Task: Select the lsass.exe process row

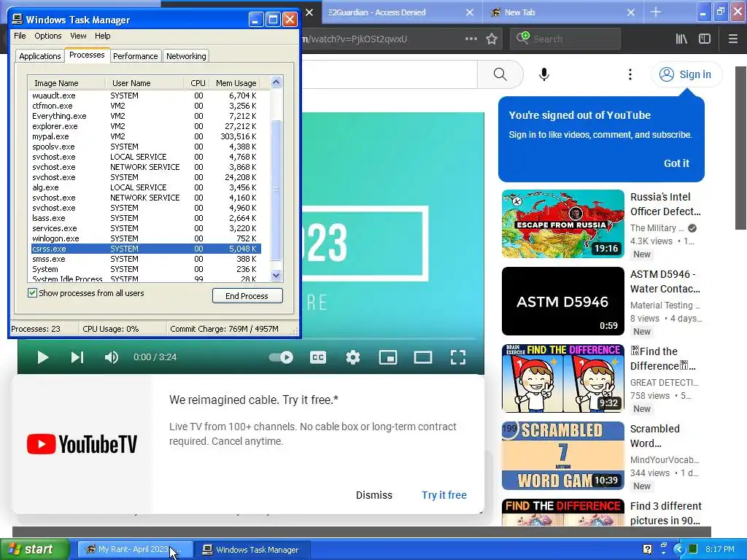Action: coord(146,218)
